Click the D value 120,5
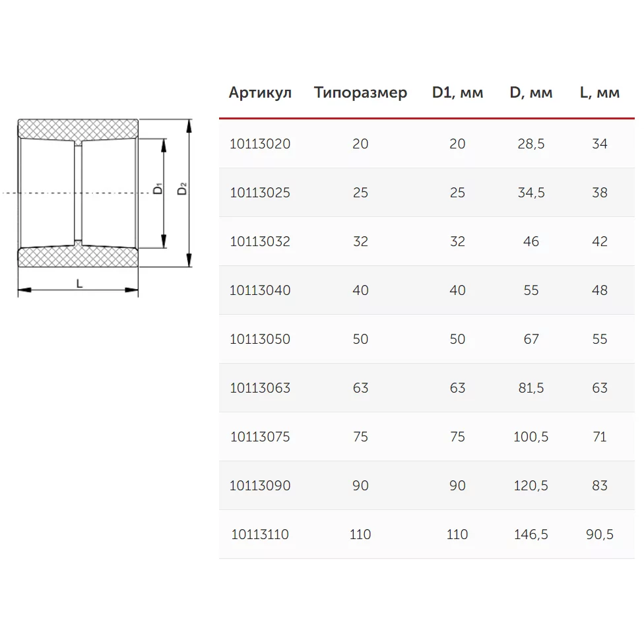Screen dimensions: 644x644 tap(531, 486)
